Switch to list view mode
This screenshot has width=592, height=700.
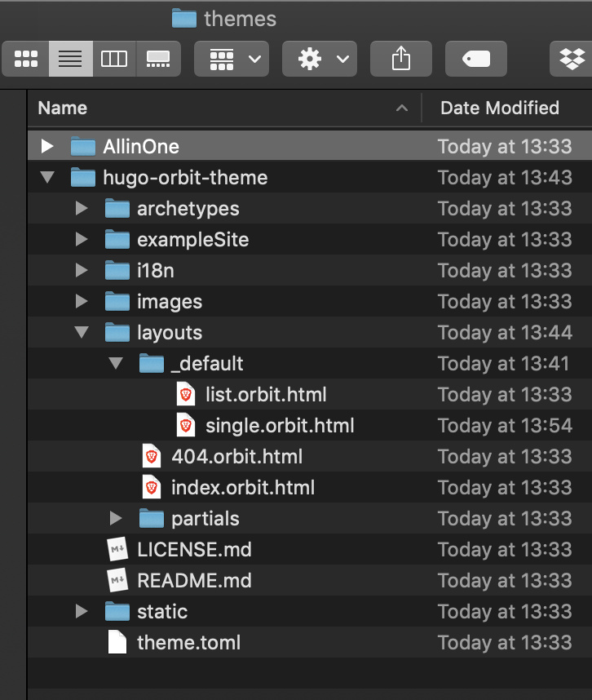coord(71,59)
